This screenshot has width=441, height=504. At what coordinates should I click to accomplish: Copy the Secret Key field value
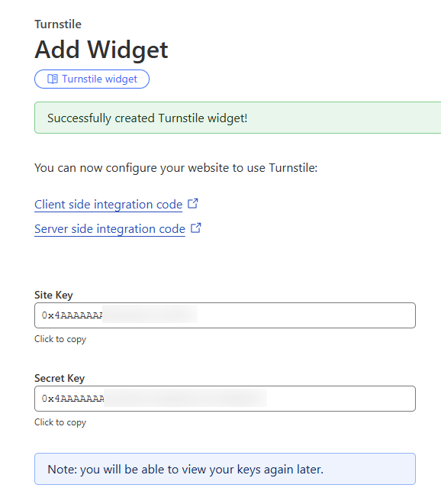tap(225, 399)
